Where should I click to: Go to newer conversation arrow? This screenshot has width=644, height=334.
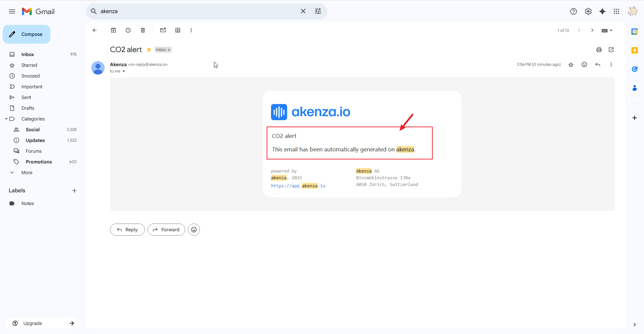coord(579,30)
